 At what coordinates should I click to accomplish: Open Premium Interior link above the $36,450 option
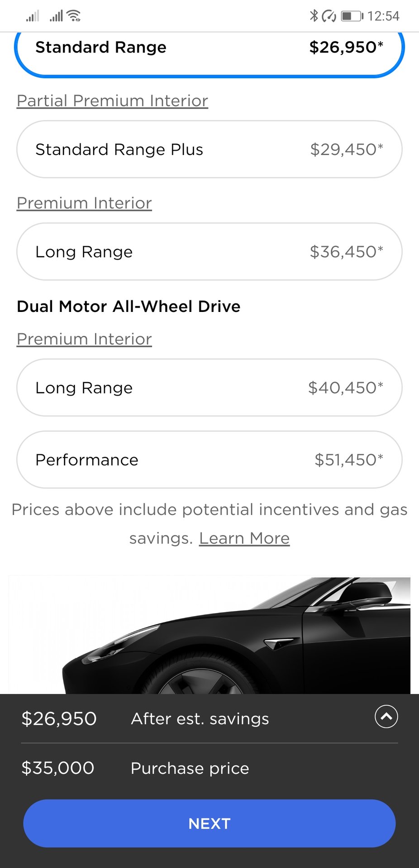[84, 203]
